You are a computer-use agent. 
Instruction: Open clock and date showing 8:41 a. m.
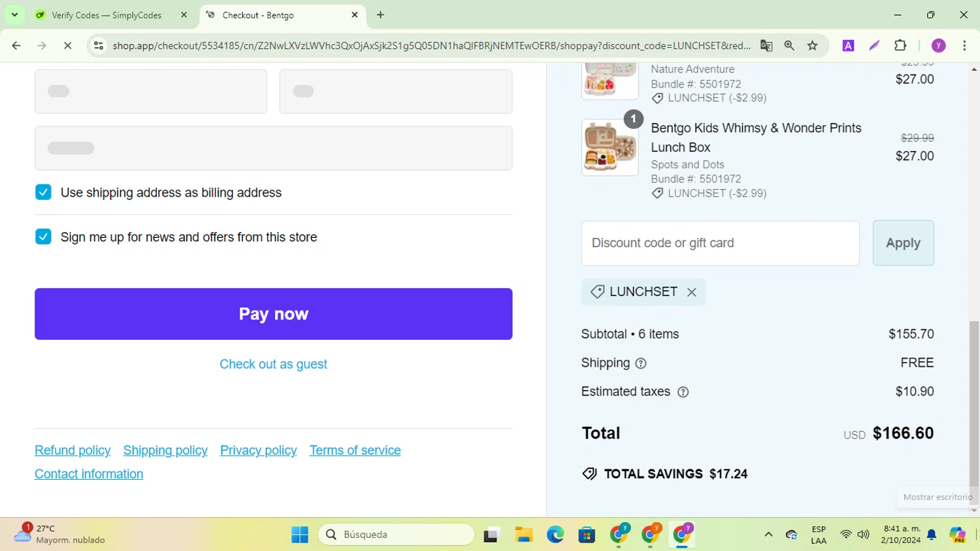[x=901, y=535]
